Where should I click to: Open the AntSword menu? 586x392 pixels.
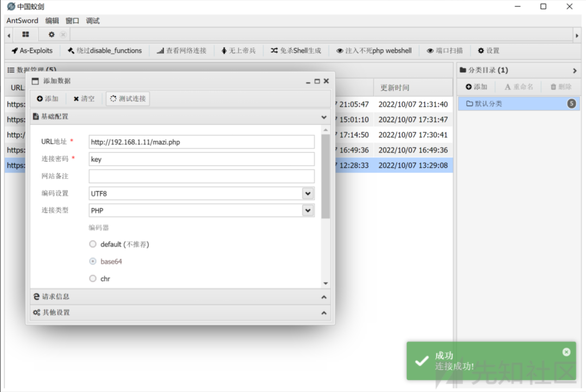pyautogui.click(x=22, y=21)
